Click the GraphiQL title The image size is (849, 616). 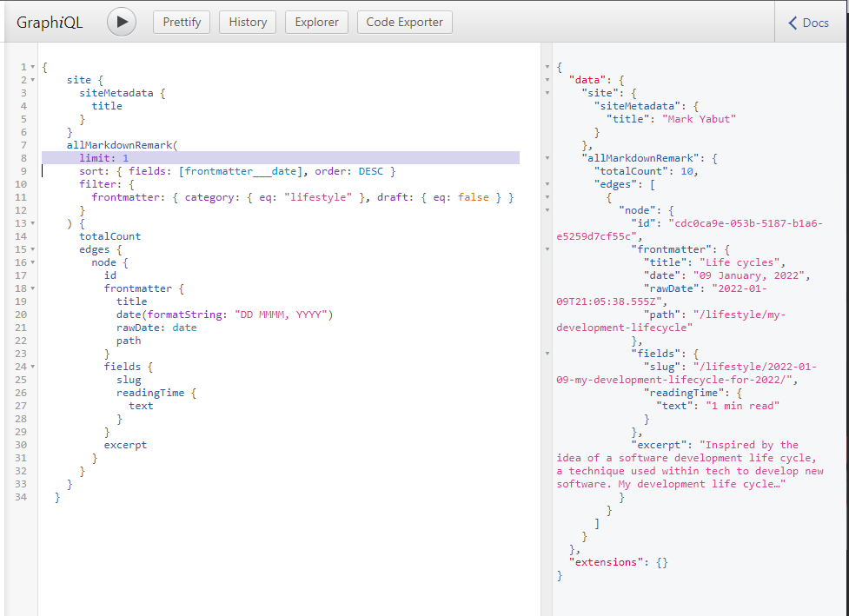coord(50,23)
